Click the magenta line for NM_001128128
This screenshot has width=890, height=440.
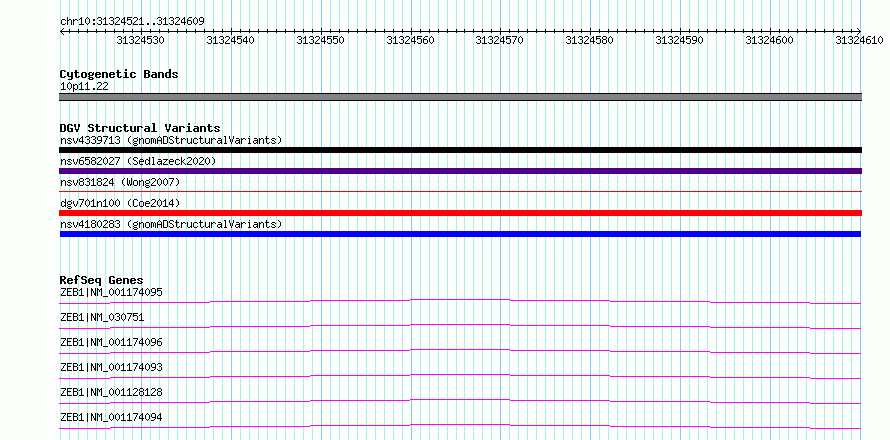[460, 401]
